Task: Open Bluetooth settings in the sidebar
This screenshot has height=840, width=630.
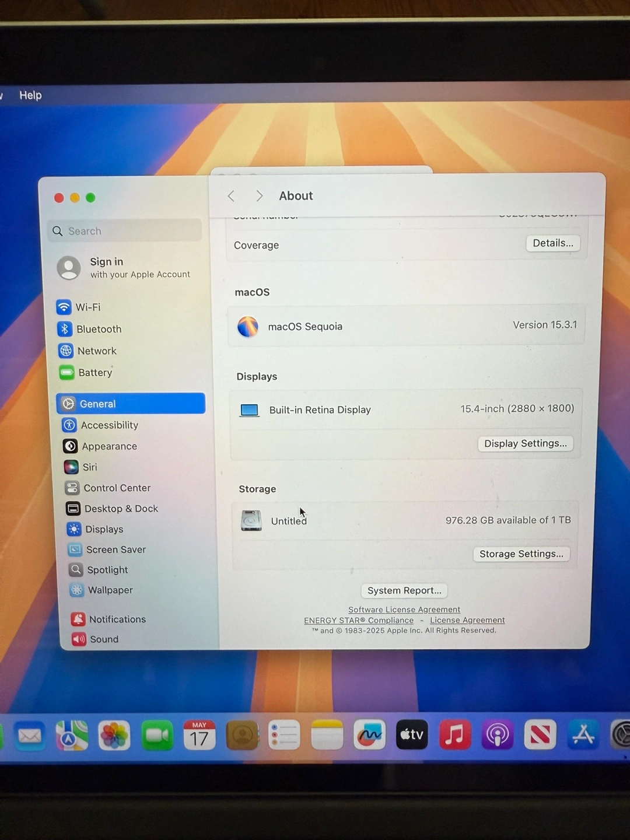Action: (89, 329)
